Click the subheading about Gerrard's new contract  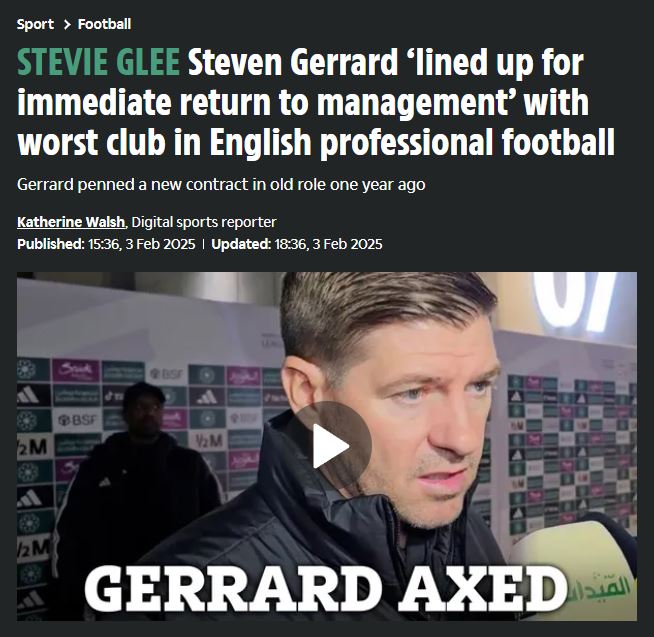pos(221,184)
